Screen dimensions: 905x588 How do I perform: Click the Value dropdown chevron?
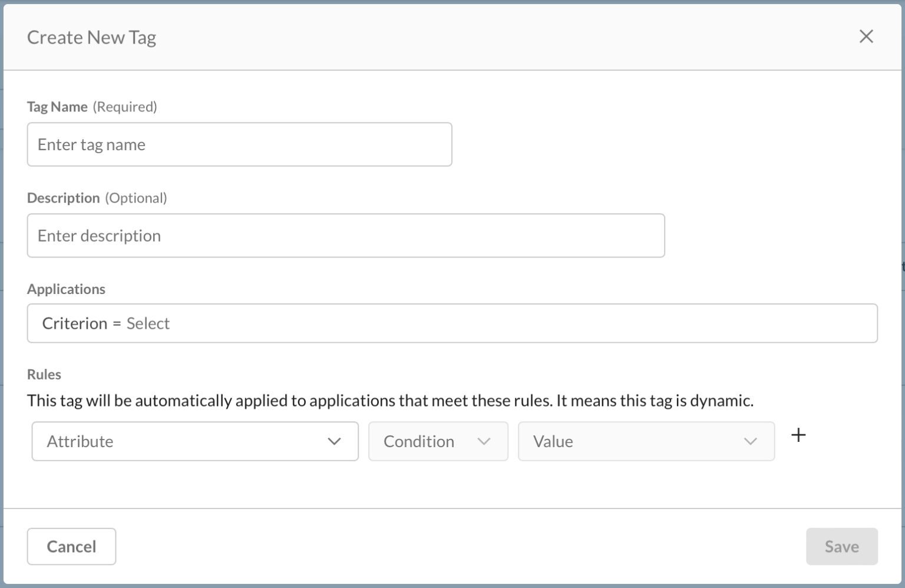click(x=749, y=441)
